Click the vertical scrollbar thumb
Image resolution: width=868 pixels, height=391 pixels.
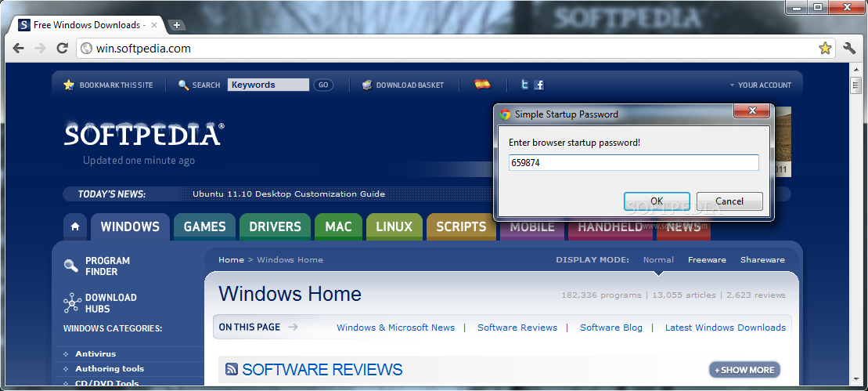tap(855, 85)
